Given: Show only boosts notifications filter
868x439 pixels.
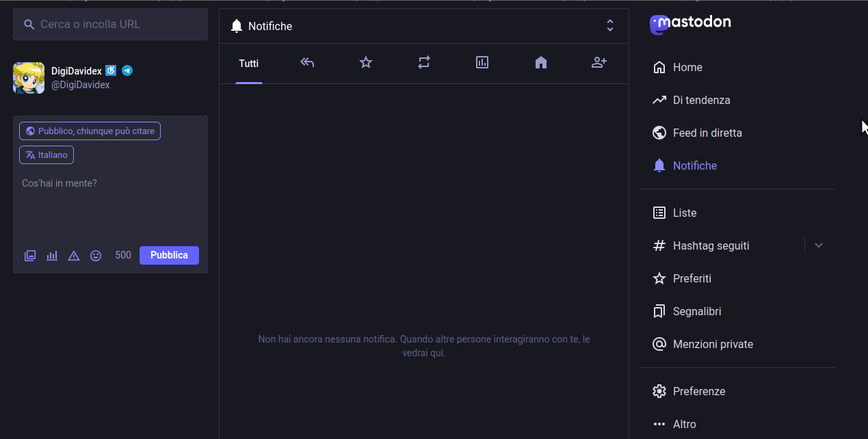Looking at the screenshot, I should [424, 63].
